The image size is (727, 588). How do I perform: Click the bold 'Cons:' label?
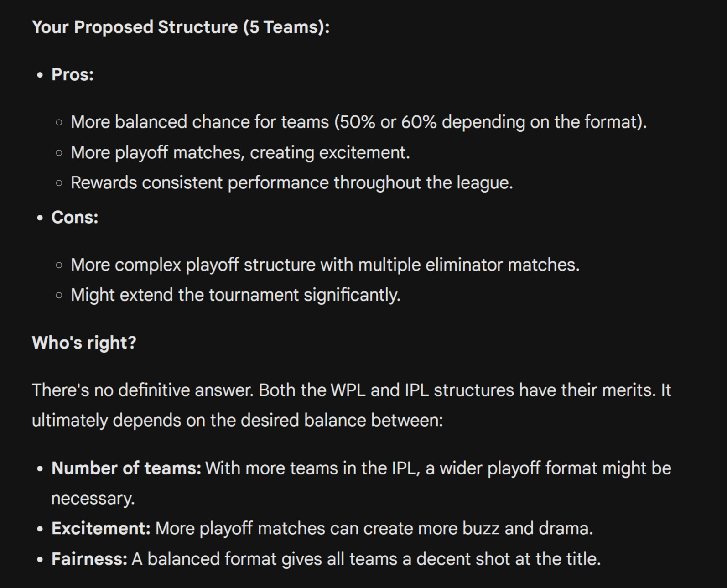point(75,218)
